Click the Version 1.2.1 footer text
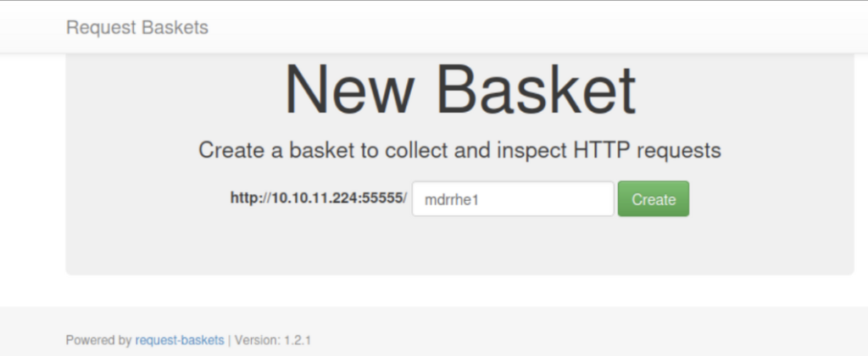 pyautogui.click(x=276, y=340)
